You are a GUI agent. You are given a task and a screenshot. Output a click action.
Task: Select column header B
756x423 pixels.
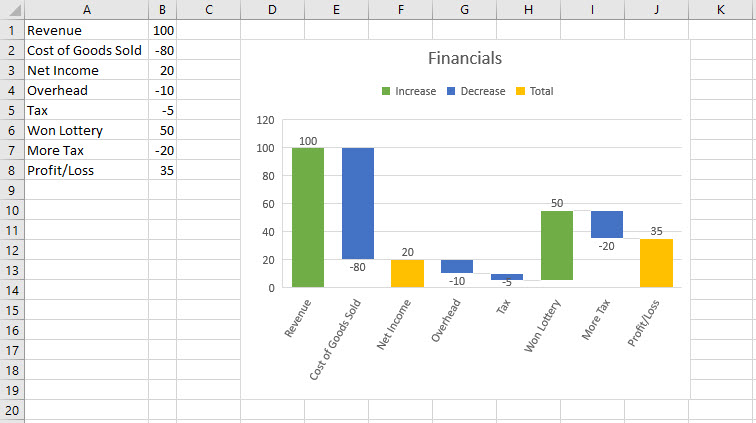coord(162,10)
